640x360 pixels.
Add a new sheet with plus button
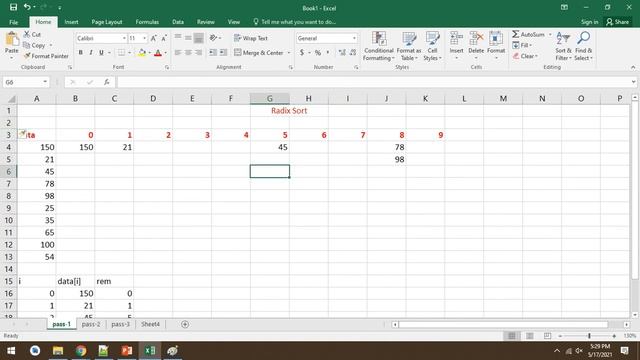pos(185,324)
